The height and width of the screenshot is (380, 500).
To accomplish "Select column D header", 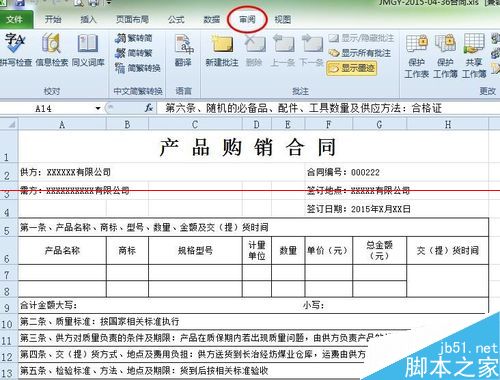I will tap(257, 124).
